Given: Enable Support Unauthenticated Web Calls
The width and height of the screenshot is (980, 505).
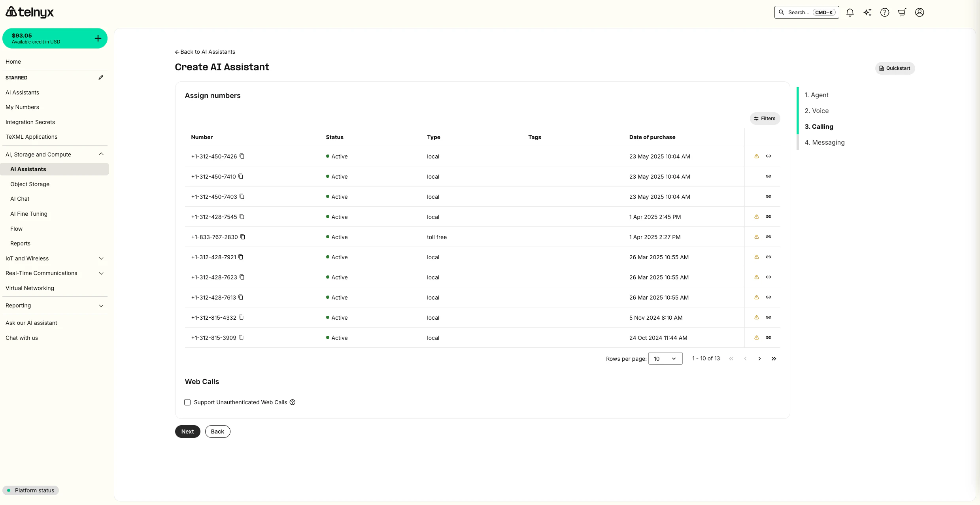Looking at the screenshot, I should coord(187,402).
